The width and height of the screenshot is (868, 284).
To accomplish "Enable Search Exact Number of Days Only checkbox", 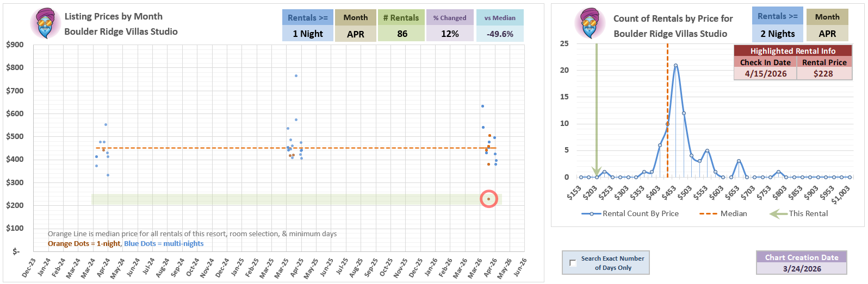I will click(573, 263).
